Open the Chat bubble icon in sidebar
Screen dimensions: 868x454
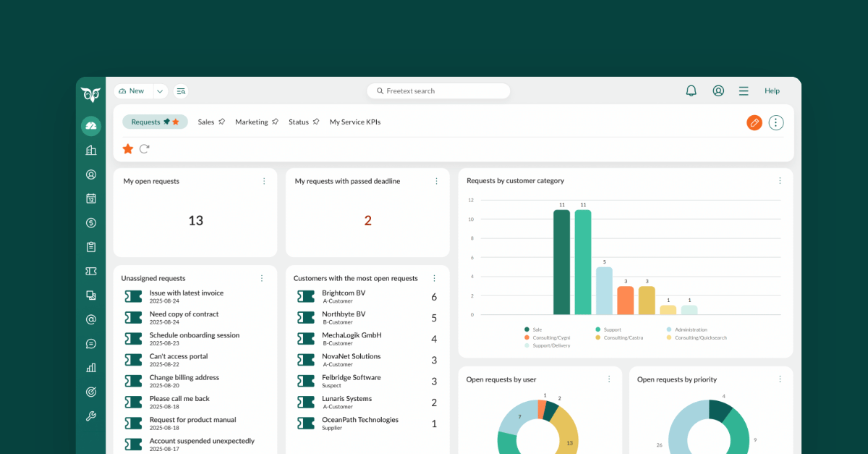point(90,344)
